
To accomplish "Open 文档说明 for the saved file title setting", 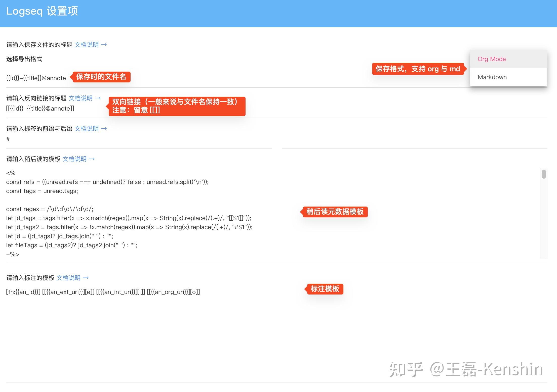I will click(x=87, y=45).
